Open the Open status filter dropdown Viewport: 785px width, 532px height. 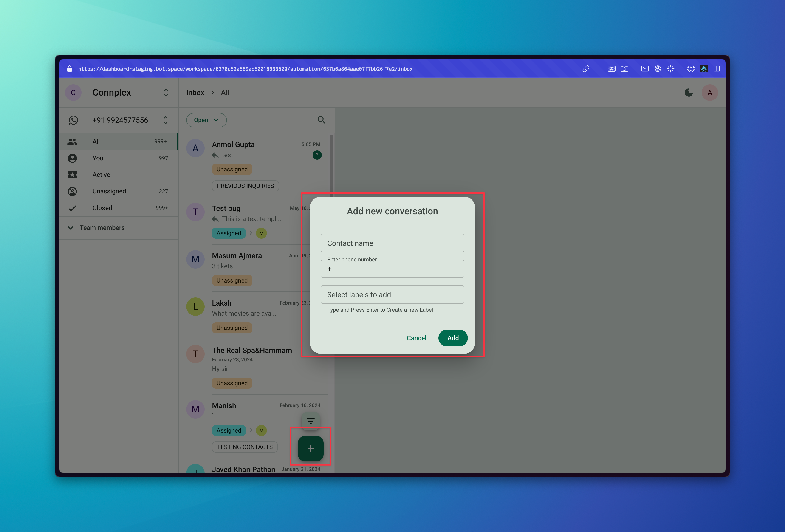206,120
